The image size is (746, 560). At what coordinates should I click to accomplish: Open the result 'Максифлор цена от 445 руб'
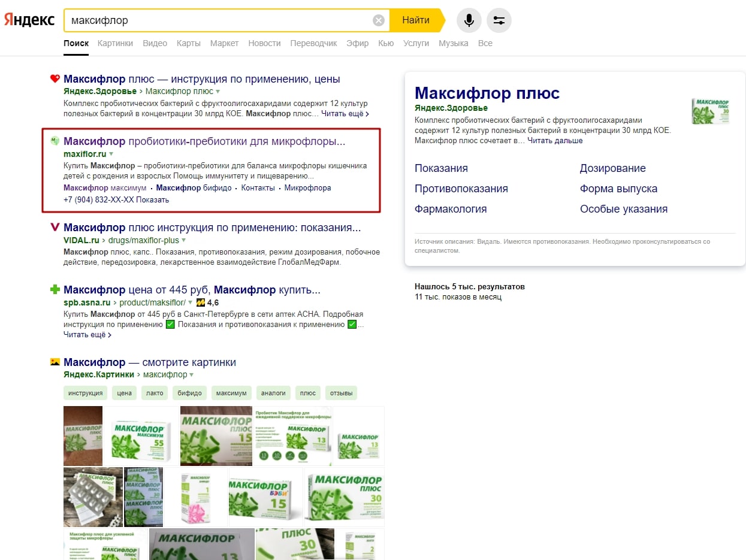(x=192, y=290)
